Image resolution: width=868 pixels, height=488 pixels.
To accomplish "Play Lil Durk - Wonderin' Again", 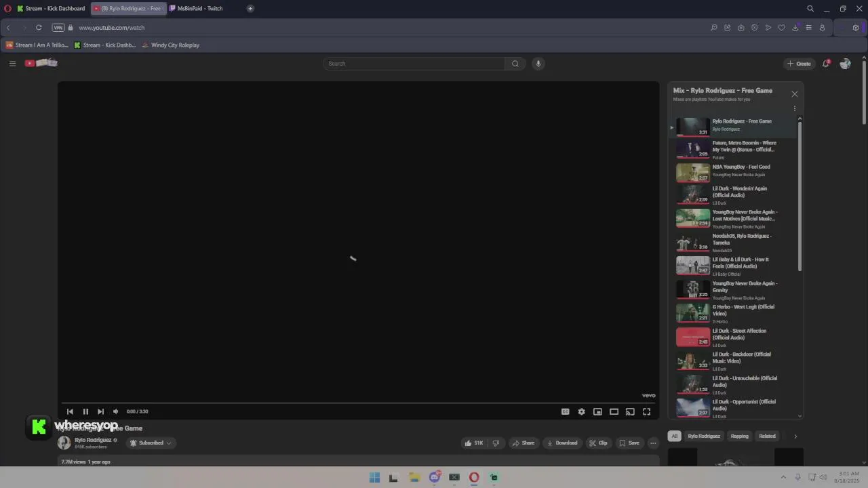I will click(x=732, y=196).
